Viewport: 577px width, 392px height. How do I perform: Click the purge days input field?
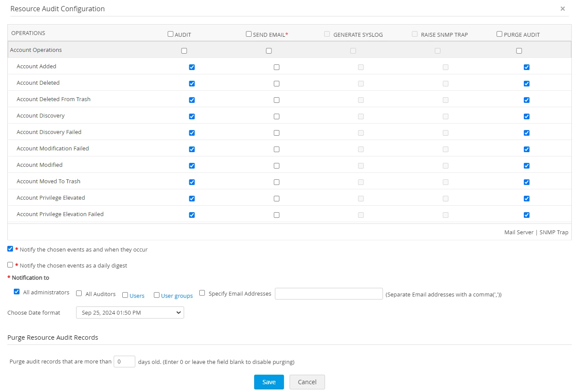pos(124,361)
